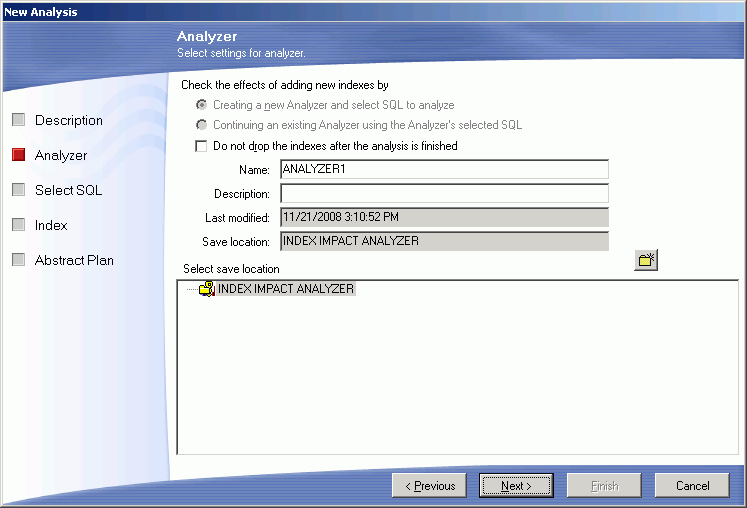Viewport: 747px width, 508px height.
Task: Click the Save location field
Action: point(444,241)
